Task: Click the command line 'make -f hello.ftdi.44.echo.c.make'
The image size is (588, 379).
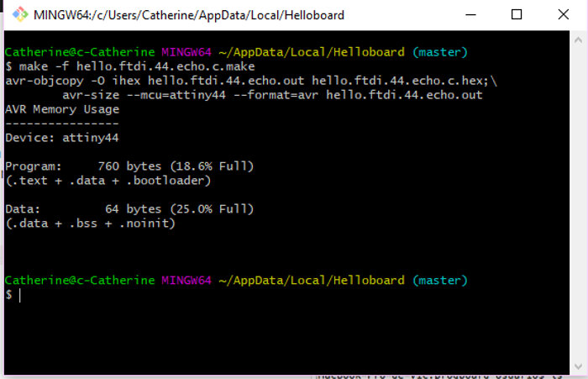Action: pyautogui.click(x=137, y=66)
